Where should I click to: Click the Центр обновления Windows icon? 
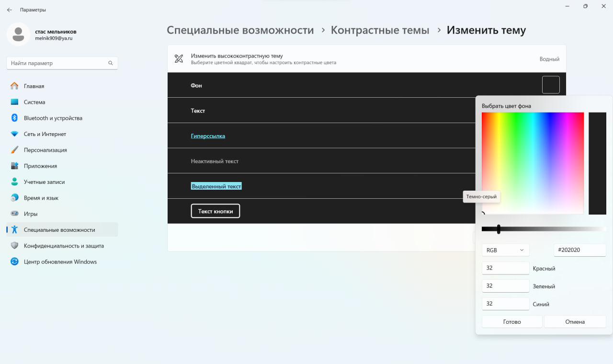click(x=14, y=262)
